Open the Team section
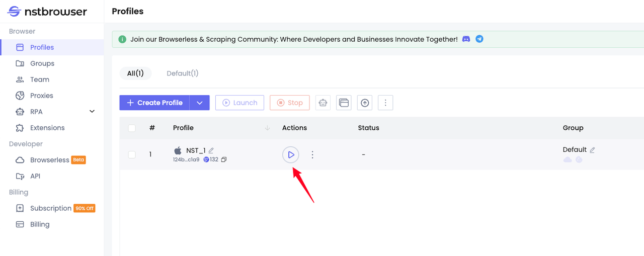 [x=52, y=79]
